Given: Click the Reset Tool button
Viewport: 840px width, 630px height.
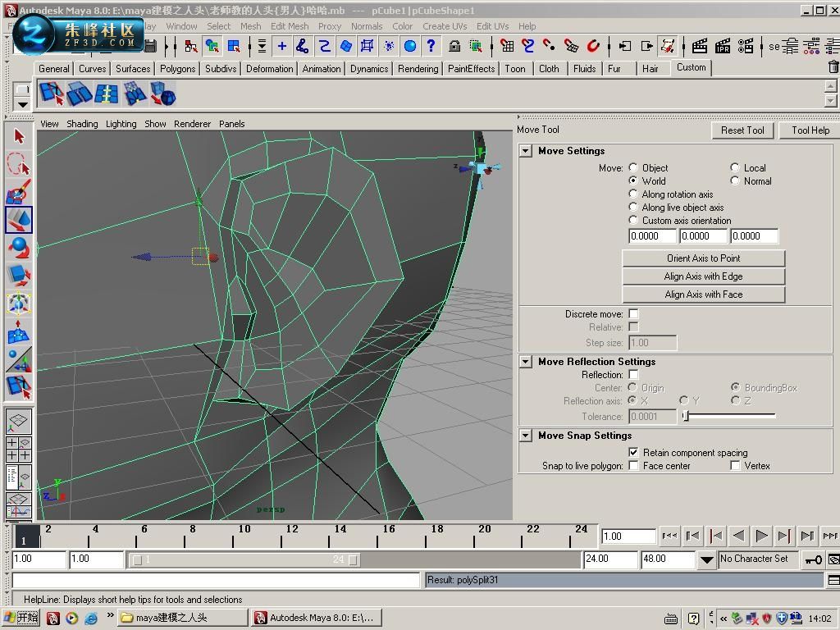Looking at the screenshot, I should click(742, 130).
